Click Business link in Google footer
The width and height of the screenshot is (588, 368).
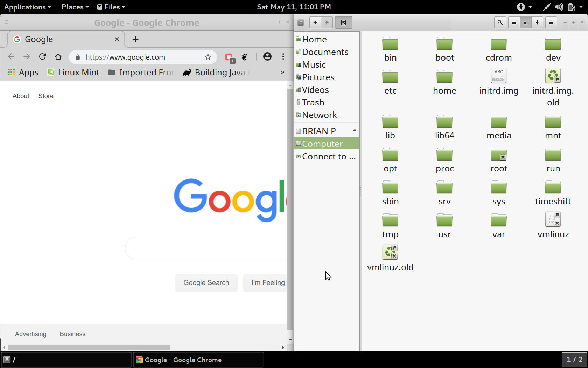click(72, 334)
